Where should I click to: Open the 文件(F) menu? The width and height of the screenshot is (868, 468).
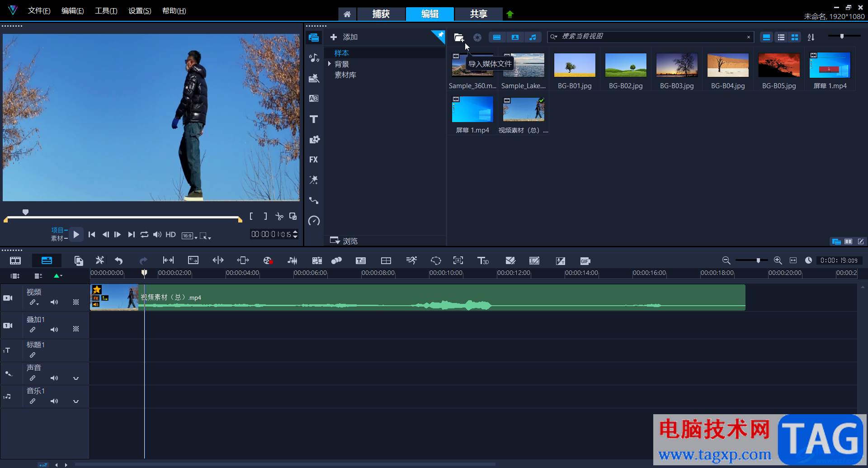pyautogui.click(x=39, y=11)
